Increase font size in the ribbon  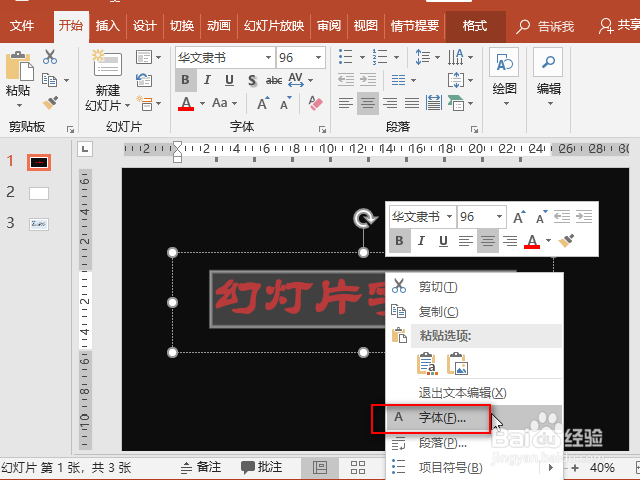click(x=263, y=103)
